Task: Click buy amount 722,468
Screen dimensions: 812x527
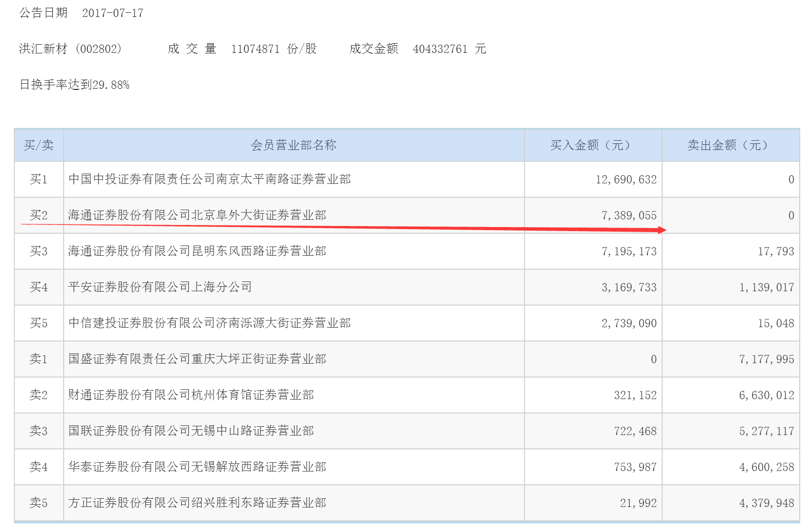Action: pos(635,431)
